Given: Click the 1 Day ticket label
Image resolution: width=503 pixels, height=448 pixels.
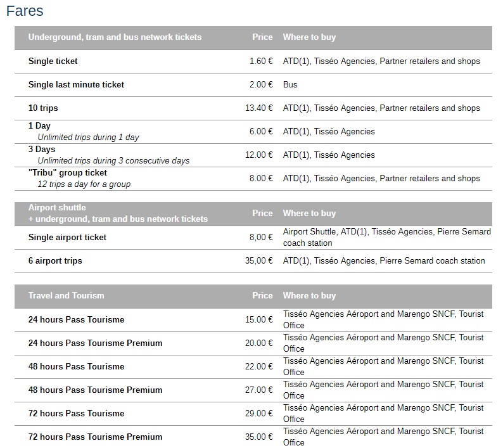Looking at the screenshot, I should [x=39, y=126].
